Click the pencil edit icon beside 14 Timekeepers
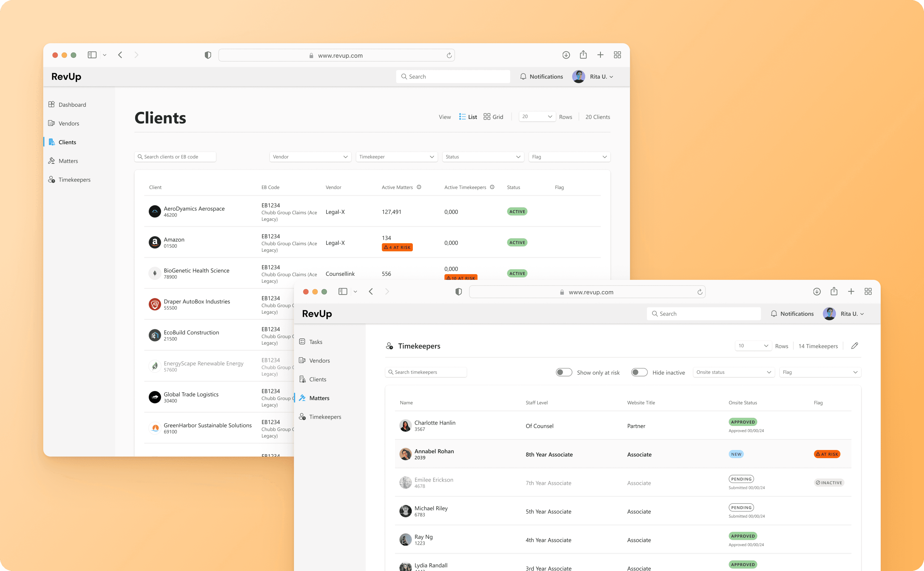Screen dimensions: 924x571 click(855, 345)
